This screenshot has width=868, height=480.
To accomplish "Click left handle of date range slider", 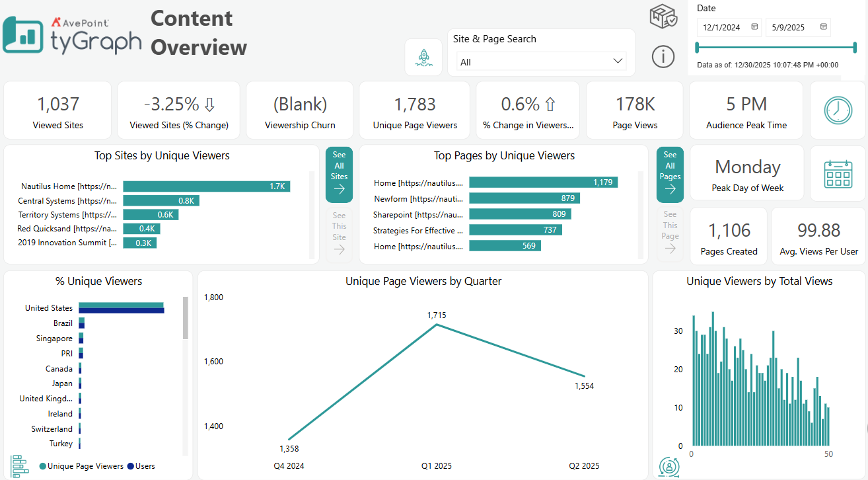I will pyautogui.click(x=698, y=47).
